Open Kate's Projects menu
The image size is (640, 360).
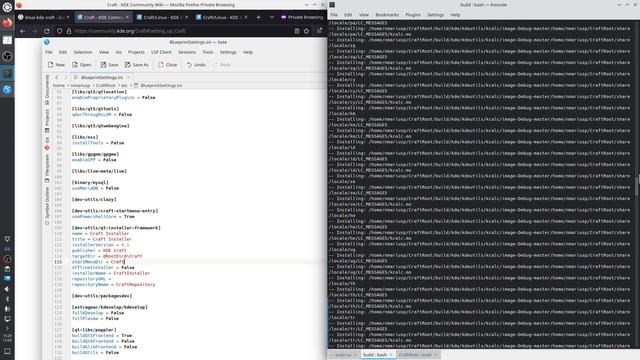coord(136,52)
